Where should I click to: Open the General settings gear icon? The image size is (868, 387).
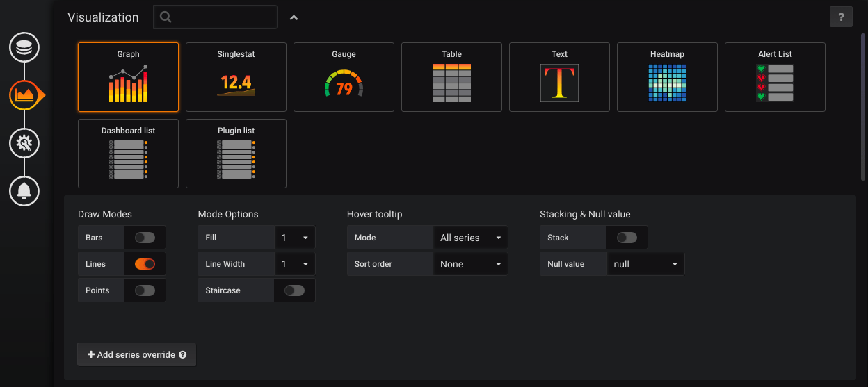click(x=24, y=143)
